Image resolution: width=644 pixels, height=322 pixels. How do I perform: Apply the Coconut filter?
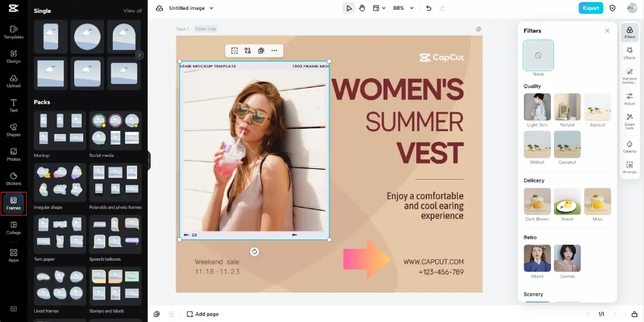(568, 145)
